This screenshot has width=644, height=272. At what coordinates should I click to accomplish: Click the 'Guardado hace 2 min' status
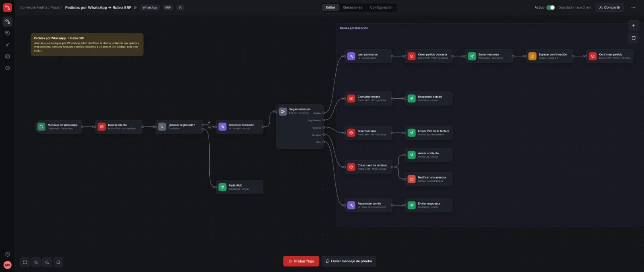575,8
